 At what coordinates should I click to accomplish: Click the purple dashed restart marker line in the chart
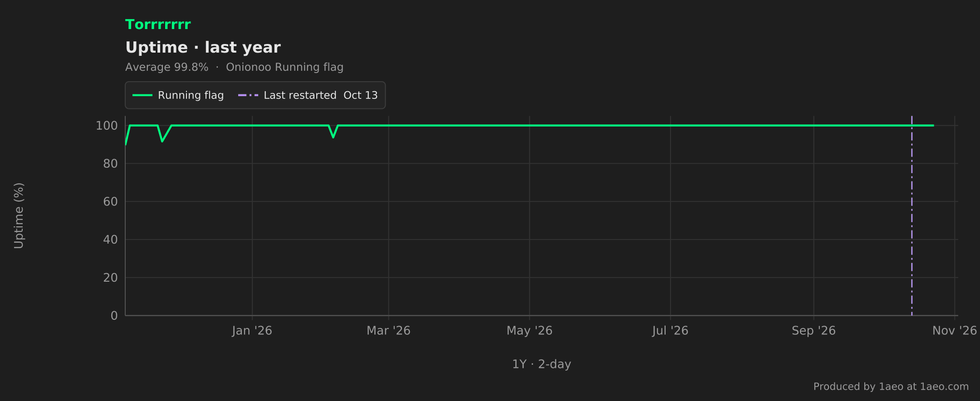[x=911, y=216]
